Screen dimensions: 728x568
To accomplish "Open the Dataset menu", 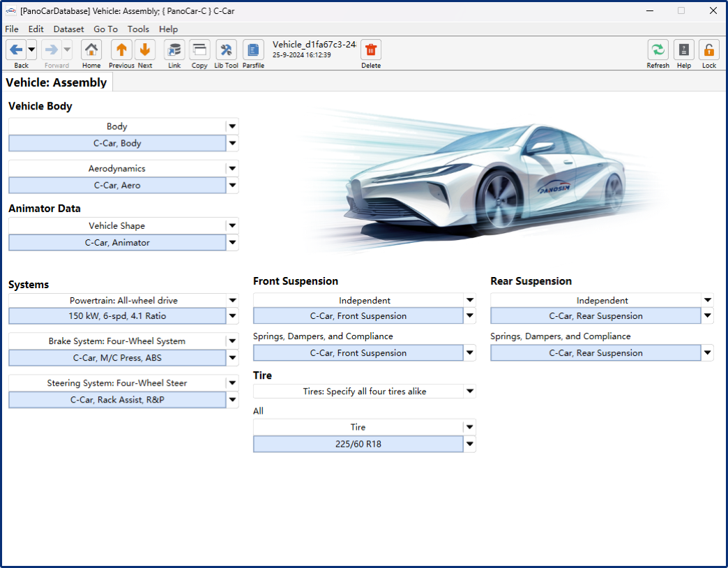I will pos(69,29).
